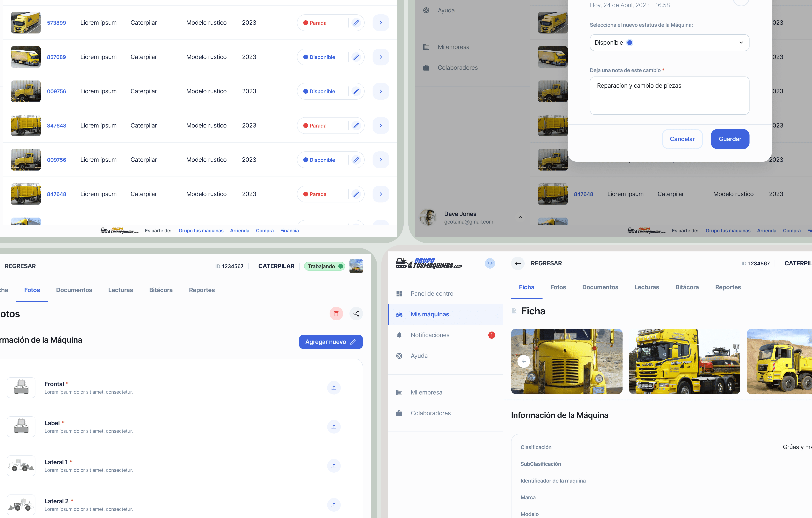
Task: Open the Disponible status dropdown
Action: coord(669,42)
